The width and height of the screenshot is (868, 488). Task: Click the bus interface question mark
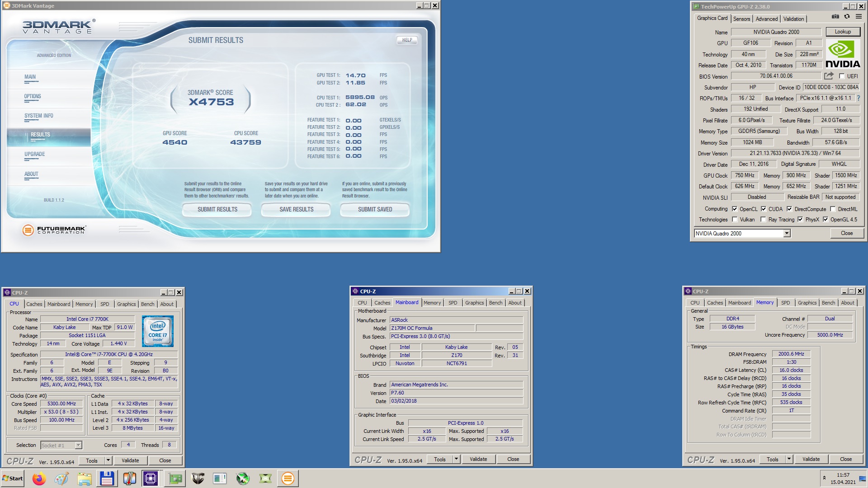858,98
